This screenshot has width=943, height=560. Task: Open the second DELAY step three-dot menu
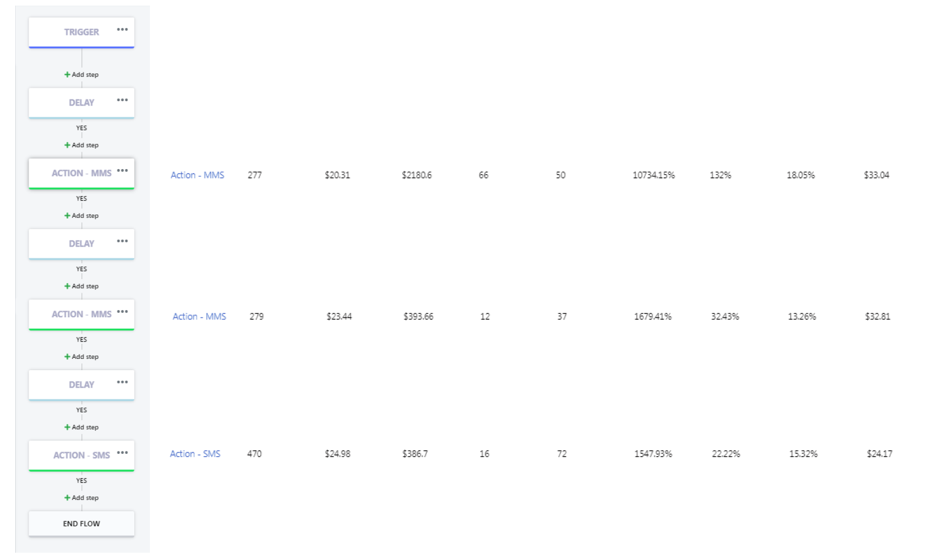[x=122, y=241]
